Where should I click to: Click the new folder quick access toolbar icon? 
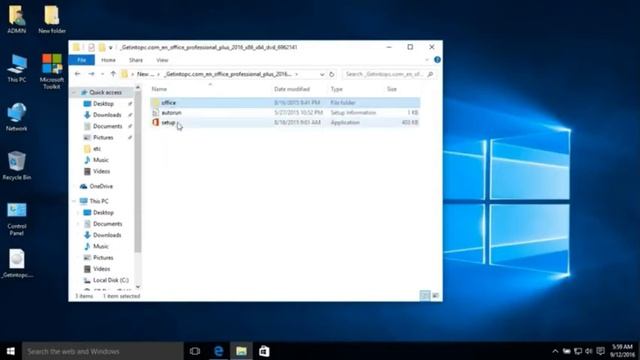pos(102,47)
